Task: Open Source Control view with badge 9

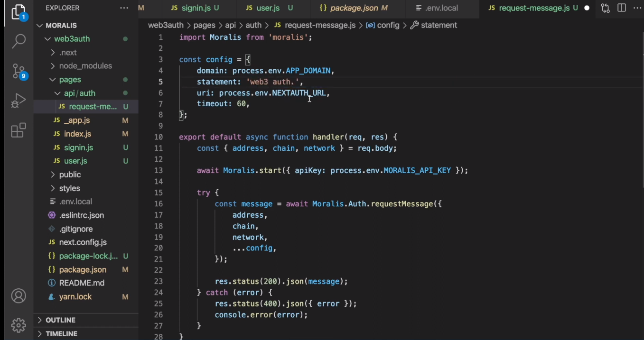Action: coord(18,71)
